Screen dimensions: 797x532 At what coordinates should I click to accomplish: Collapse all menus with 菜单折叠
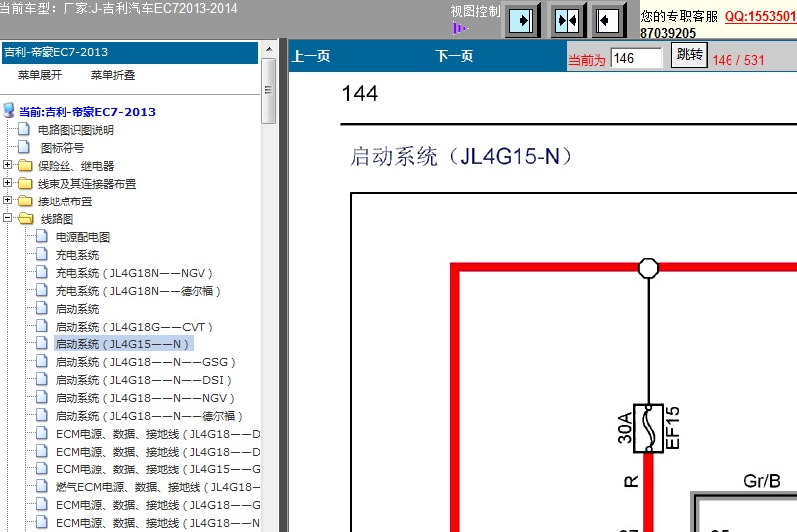(x=113, y=75)
